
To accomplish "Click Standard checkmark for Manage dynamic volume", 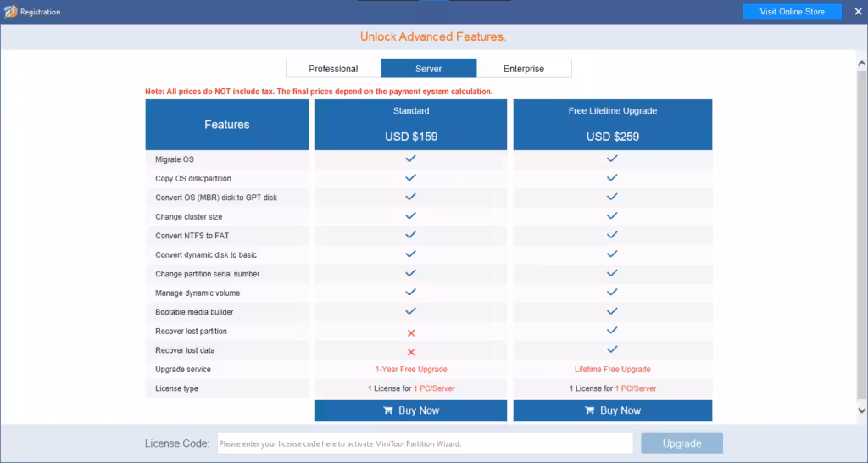I will click(x=410, y=293).
